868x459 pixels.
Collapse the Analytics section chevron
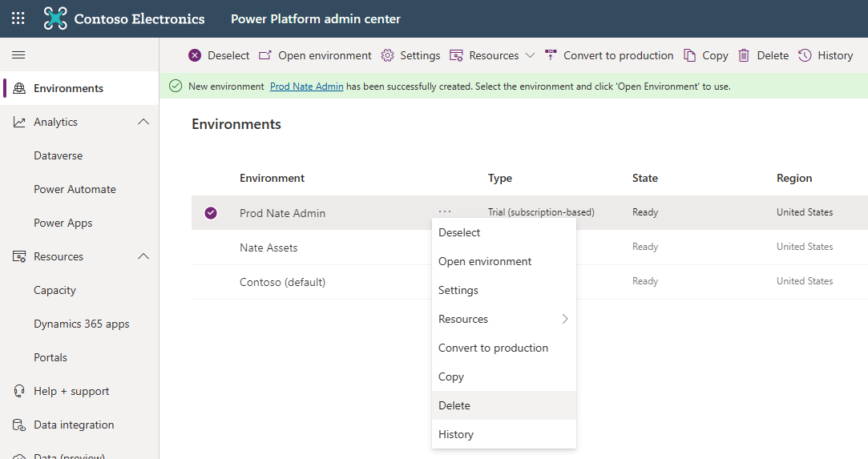[143, 122]
